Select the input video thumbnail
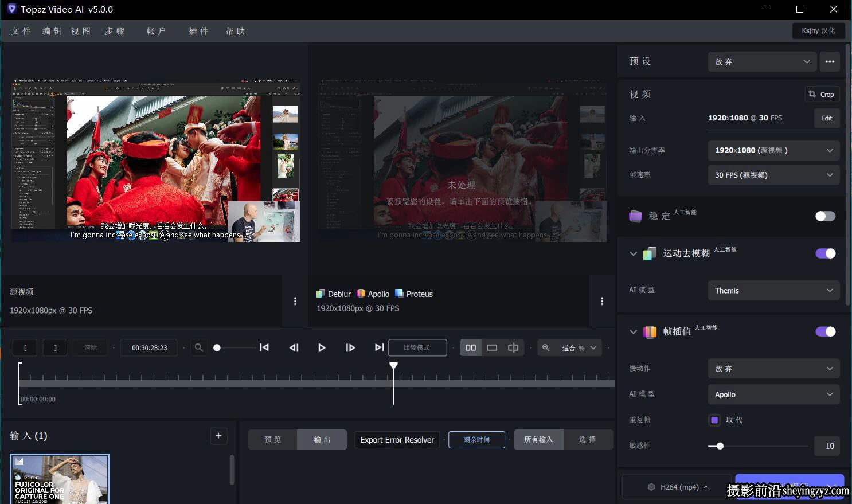The image size is (852, 504). (x=60, y=479)
